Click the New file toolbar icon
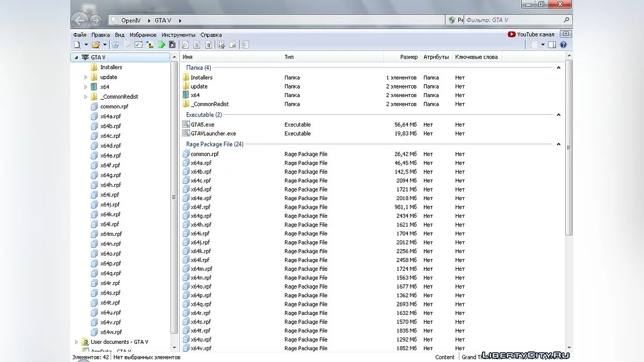 (x=77, y=45)
